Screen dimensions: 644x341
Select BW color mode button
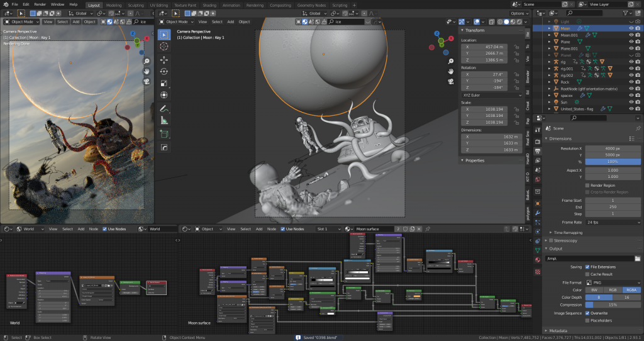[x=594, y=290]
